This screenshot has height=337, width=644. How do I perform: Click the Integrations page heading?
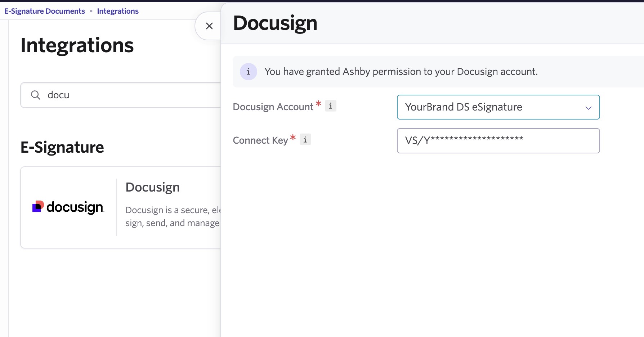[x=77, y=45]
